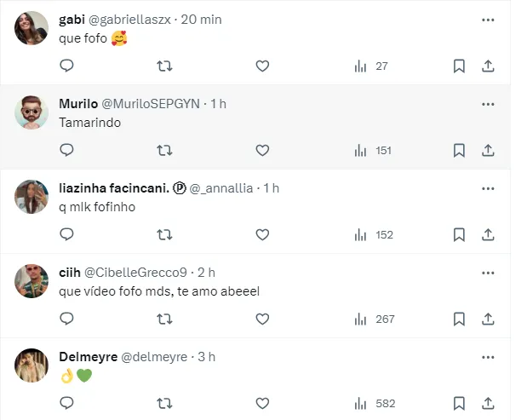
Task: Reply to Delmeyre's emoji tweet
Action: 67,403
